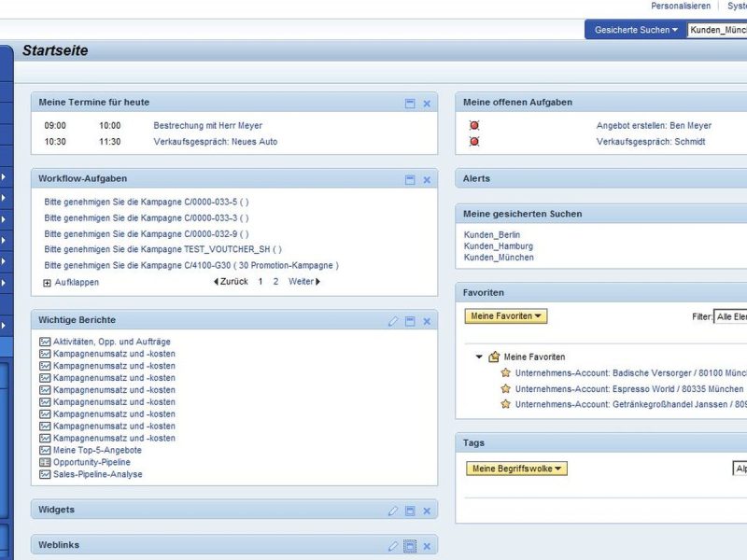Select workflow page 1

pyautogui.click(x=261, y=282)
